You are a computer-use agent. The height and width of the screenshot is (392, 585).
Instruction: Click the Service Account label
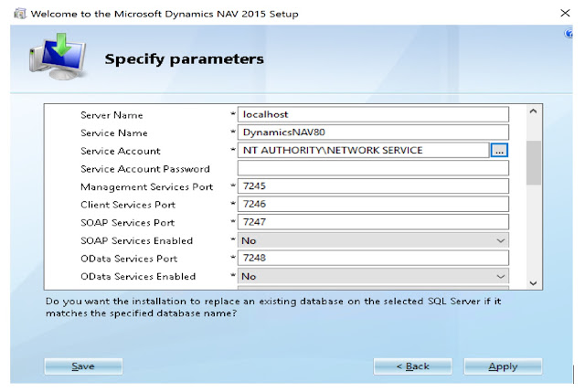120,151
